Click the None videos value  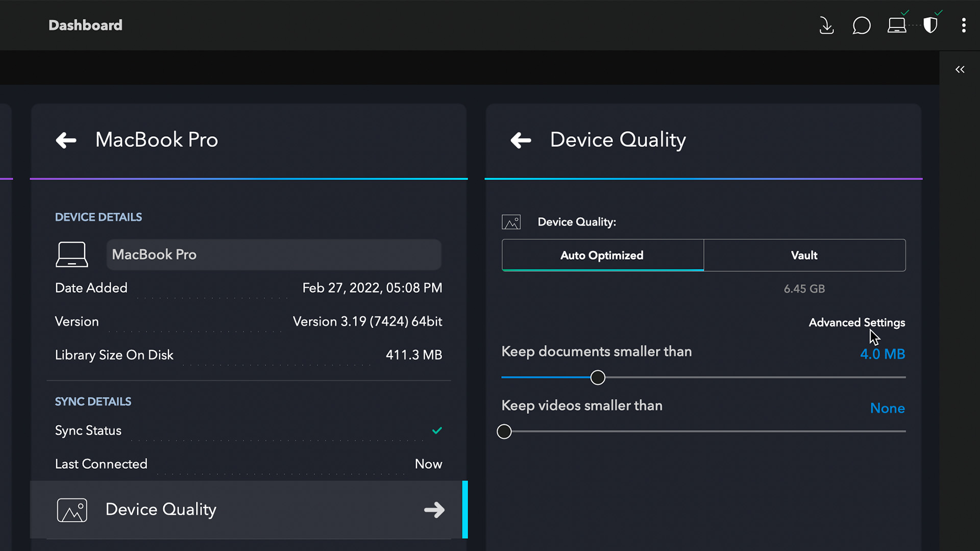coord(888,408)
